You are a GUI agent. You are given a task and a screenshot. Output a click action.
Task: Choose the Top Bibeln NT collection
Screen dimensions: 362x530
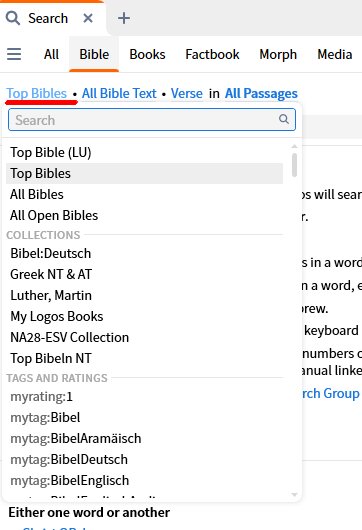[x=144, y=358]
